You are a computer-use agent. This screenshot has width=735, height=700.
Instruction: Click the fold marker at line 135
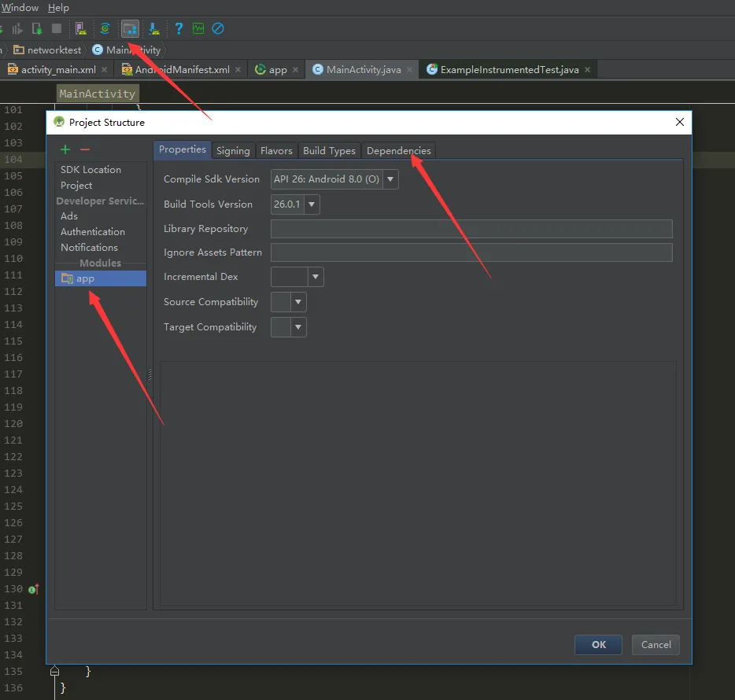click(54, 671)
